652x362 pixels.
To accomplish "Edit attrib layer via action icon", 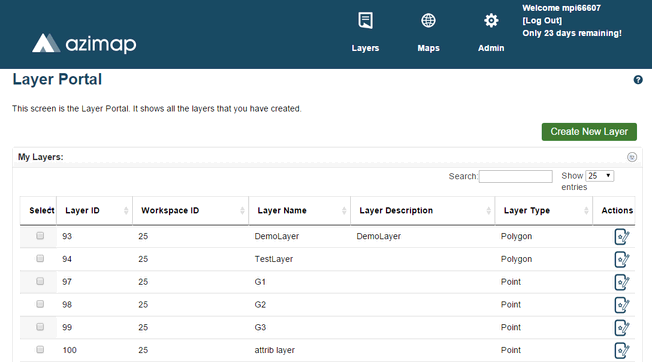I will click(622, 350).
